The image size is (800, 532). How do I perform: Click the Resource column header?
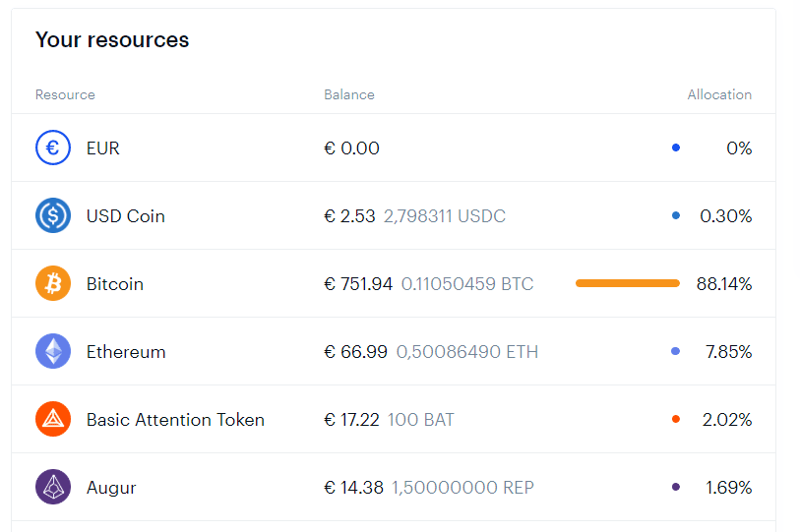coord(65,94)
